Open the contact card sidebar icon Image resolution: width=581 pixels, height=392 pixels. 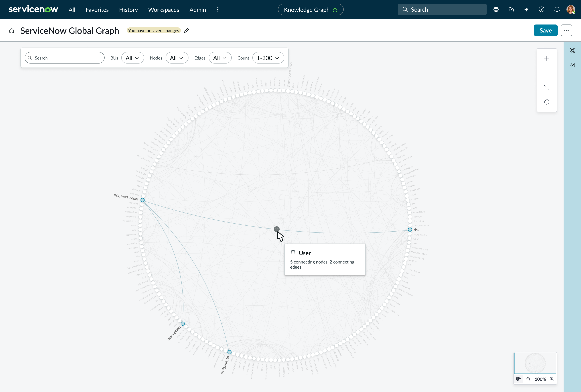coord(572,65)
